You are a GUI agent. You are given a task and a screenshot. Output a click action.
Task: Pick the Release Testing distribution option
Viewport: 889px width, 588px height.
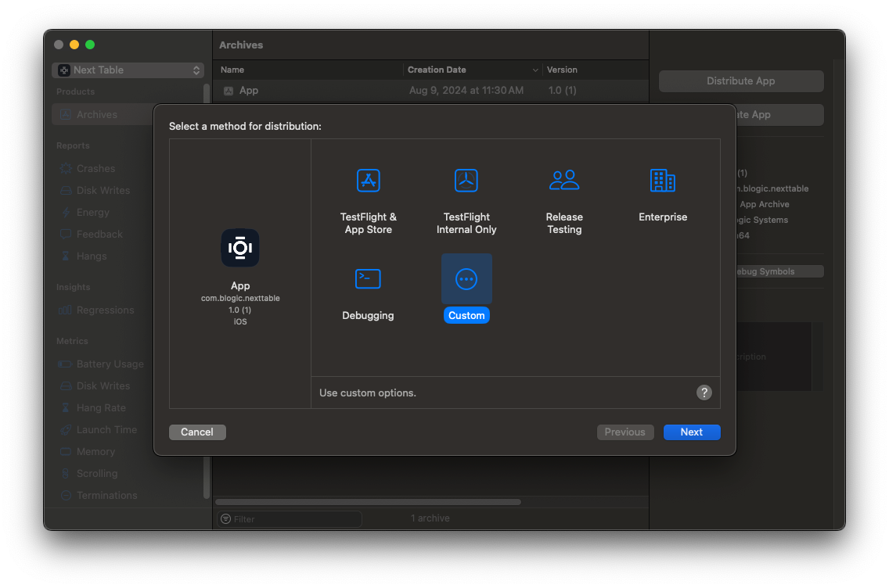tap(564, 195)
